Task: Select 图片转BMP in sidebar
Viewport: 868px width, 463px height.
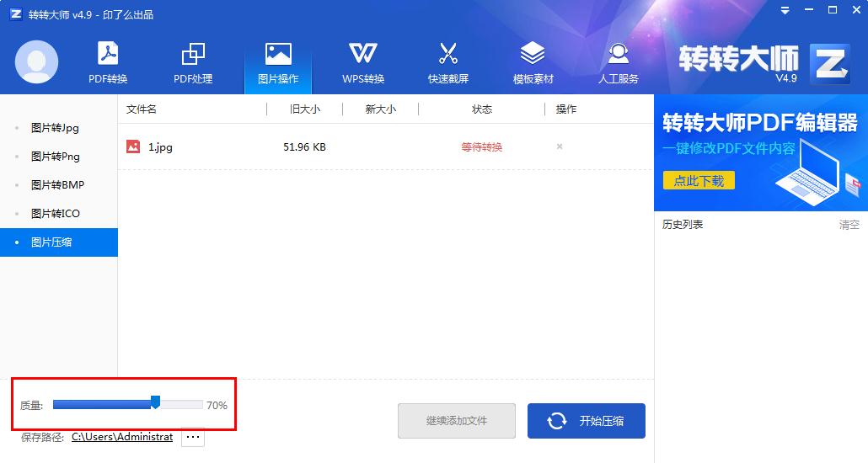Action: coord(59,184)
